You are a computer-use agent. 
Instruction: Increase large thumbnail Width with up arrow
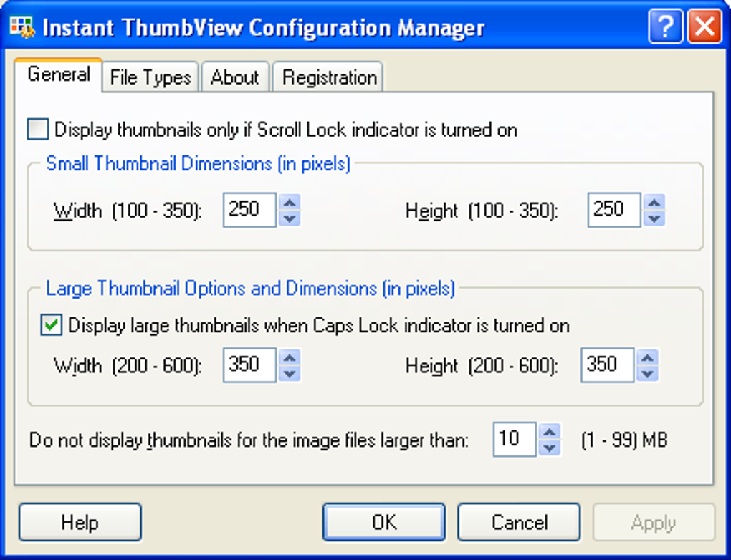coord(289,357)
